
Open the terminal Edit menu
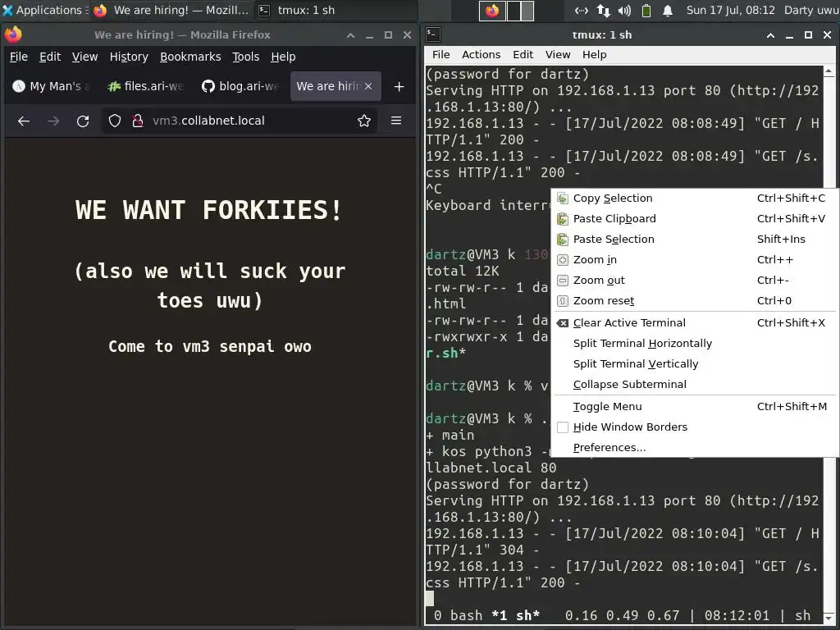point(523,55)
